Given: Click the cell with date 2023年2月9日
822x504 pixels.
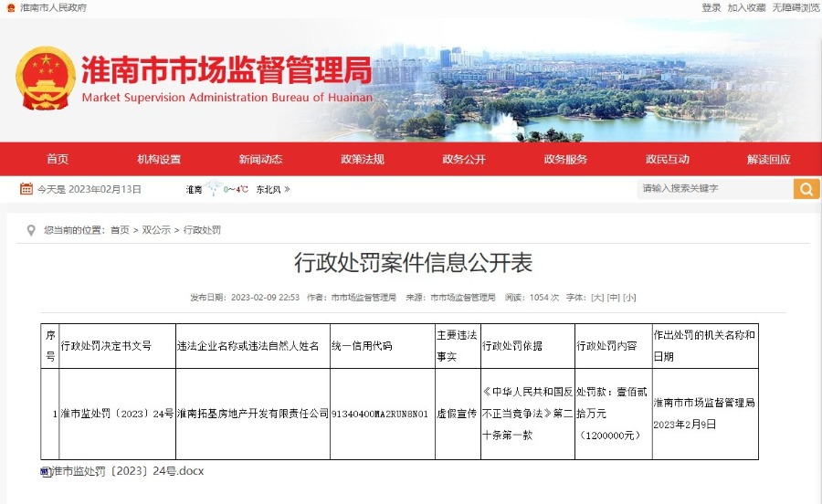Looking at the screenshot, I should pyautogui.click(x=704, y=414).
